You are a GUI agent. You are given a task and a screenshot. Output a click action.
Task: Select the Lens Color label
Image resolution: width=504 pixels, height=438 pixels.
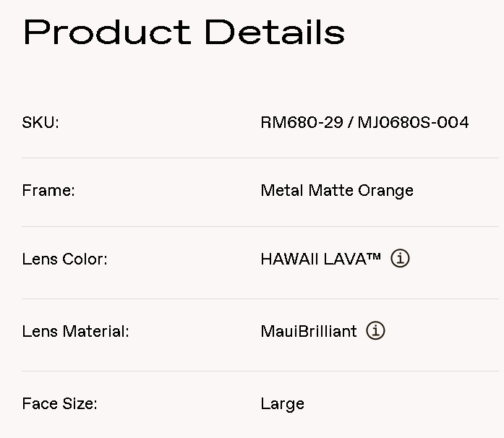tap(64, 259)
